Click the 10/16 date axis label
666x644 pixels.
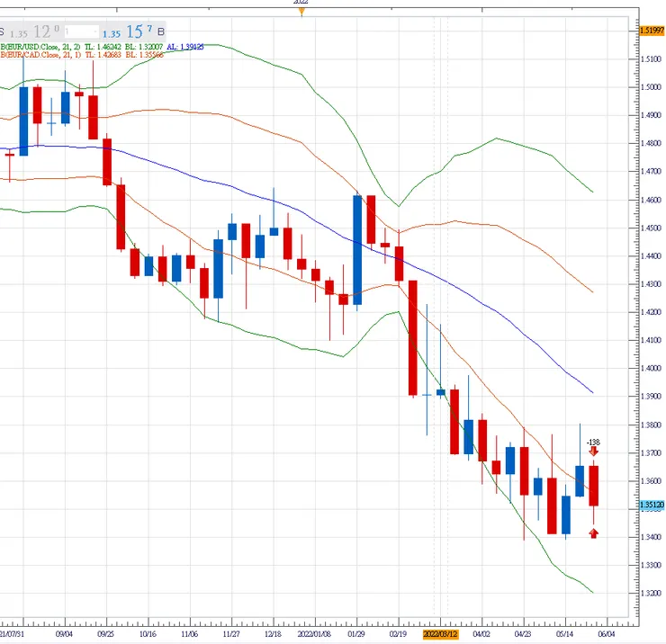click(x=148, y=634)
